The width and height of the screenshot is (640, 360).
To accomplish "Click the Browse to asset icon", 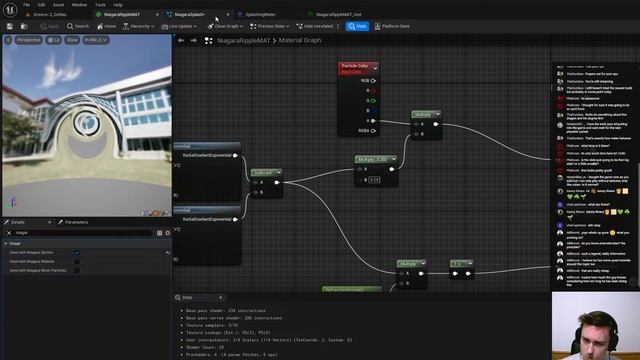I will point(24,27).
